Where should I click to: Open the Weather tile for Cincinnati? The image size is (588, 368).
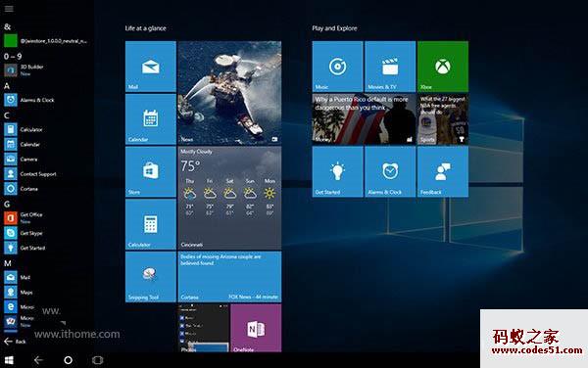coord(229,198)
